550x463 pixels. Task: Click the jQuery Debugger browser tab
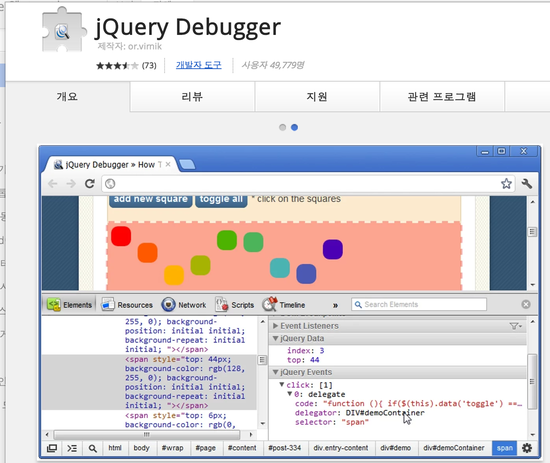pyautogui.click(x=109, y=165)
